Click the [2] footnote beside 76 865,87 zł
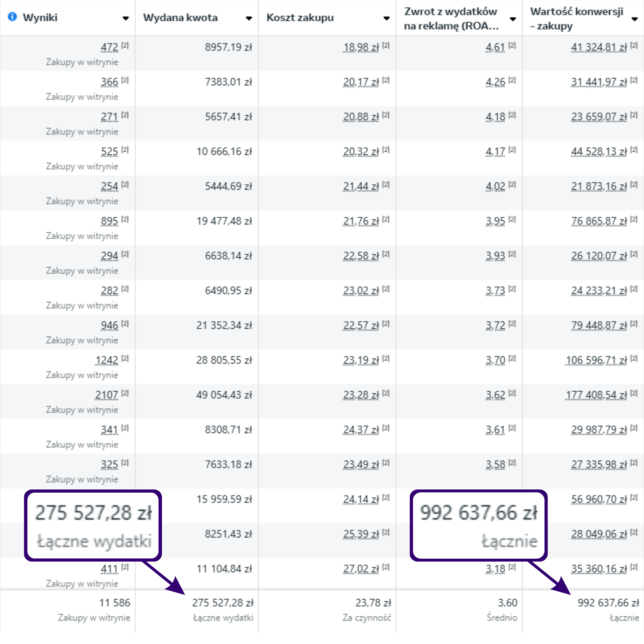The width and height of the screenshot is (644, 644). tap(634, 219)
